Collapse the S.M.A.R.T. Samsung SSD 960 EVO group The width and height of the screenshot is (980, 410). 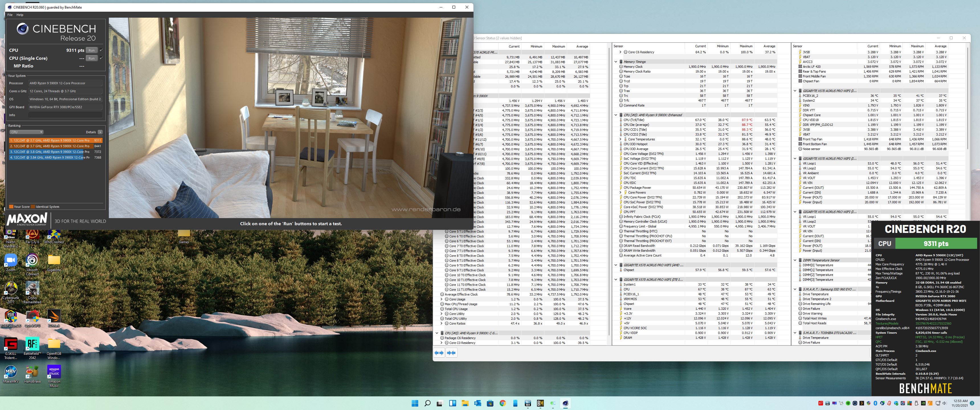point(795,289)
